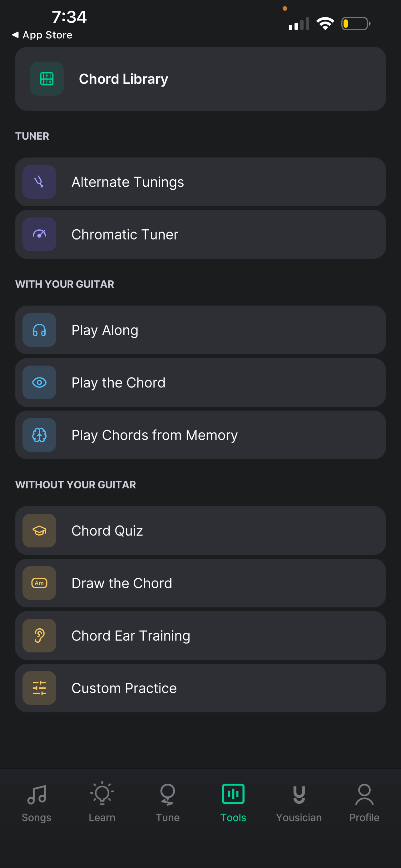Return to App Store via back link
Viewport: 401px width, 868px height.
click(42, 35)
